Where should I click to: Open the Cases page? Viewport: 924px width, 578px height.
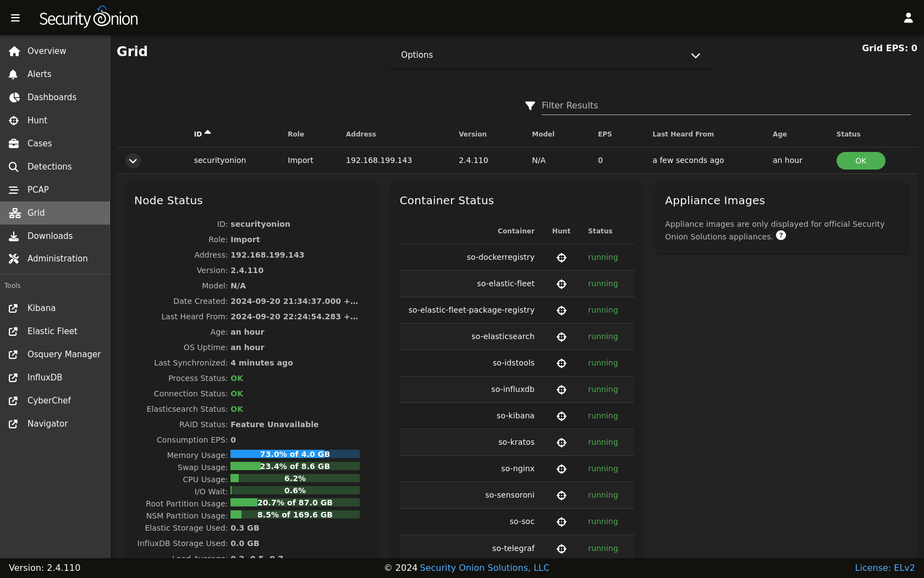(x=55, y=144)
